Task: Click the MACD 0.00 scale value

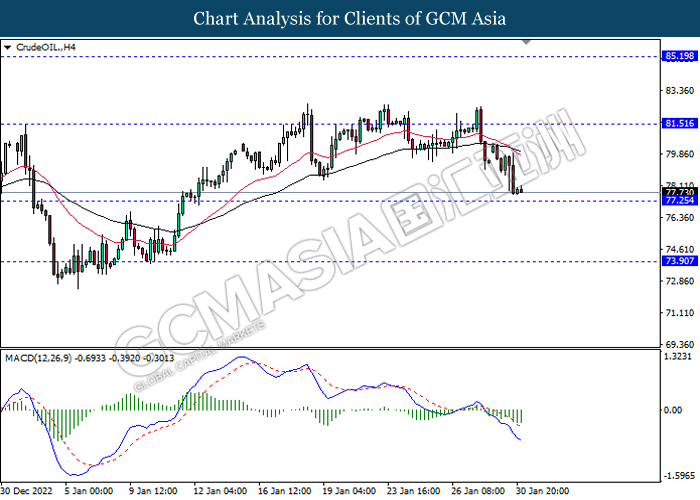Action: tap(673, 410)
